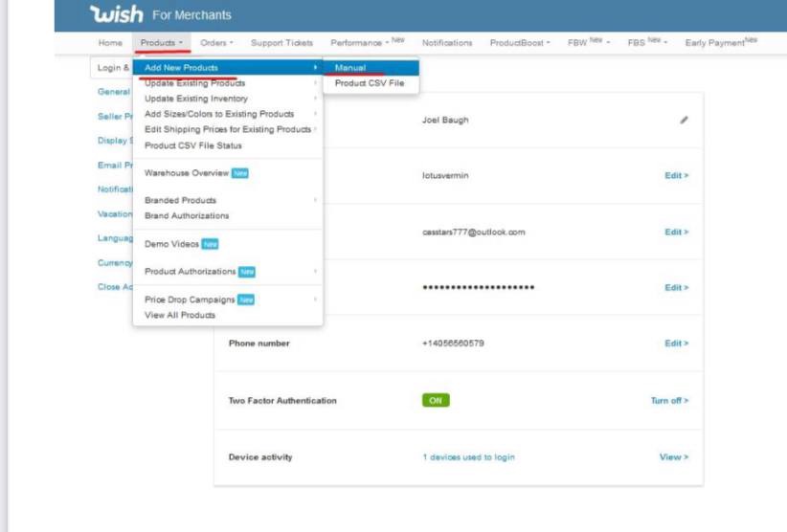Open the Login & Security sidebar tab

tap(112, 67)
